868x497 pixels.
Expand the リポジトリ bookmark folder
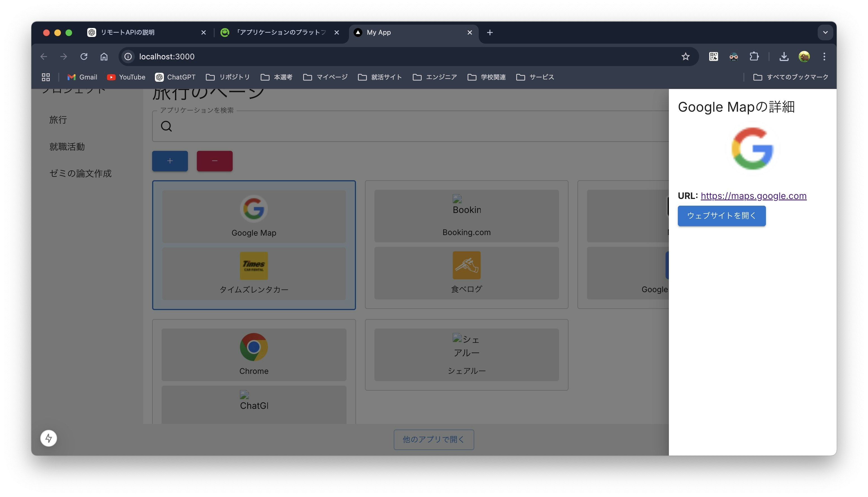[x=228, y=77]
